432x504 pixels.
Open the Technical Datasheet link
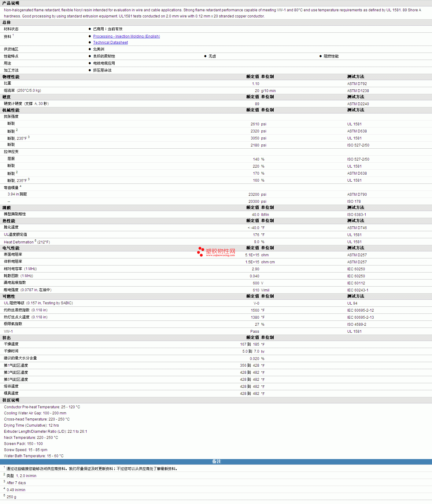click(110, 43)
